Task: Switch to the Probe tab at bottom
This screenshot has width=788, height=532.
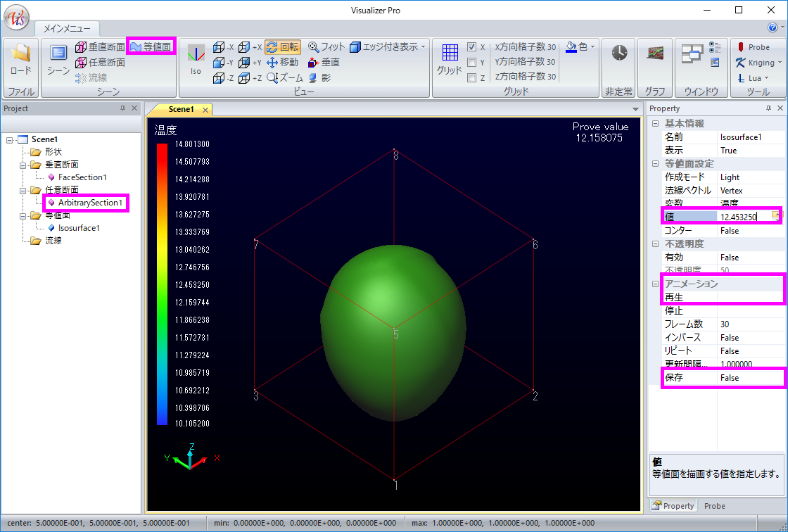Action: (x=714, y=506)
